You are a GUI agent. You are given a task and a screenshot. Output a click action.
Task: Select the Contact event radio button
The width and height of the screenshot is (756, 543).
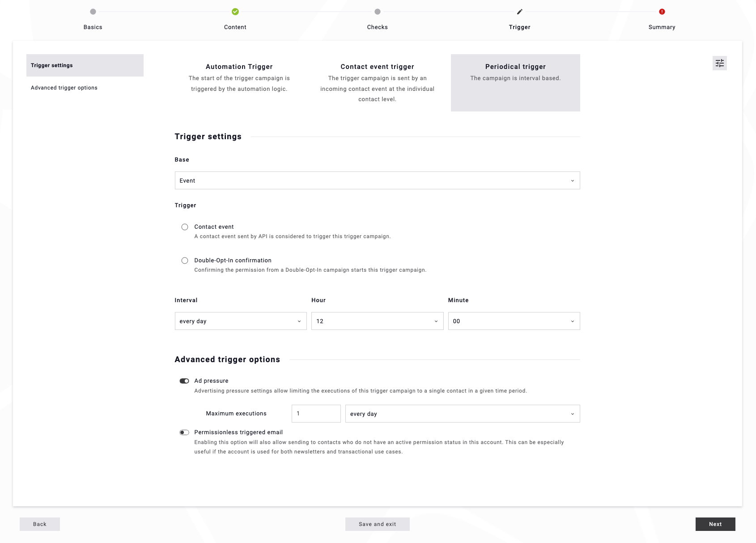click(185, 227)
